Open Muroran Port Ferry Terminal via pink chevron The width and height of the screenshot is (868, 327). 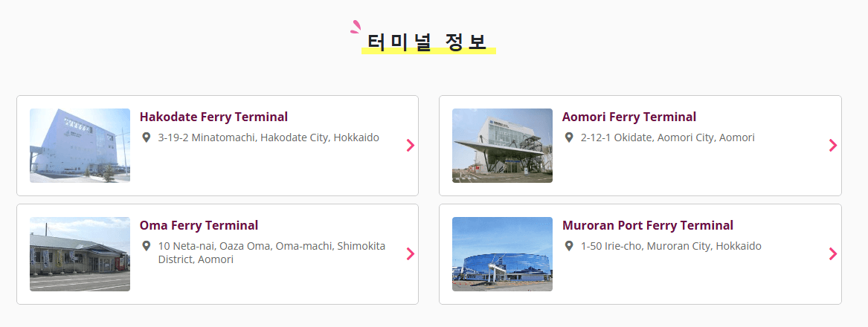[833, 254]
